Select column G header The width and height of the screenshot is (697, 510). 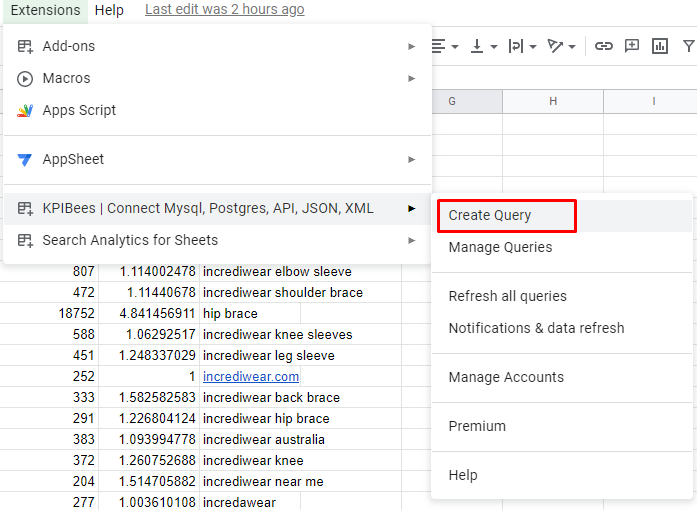coord(467,101)
